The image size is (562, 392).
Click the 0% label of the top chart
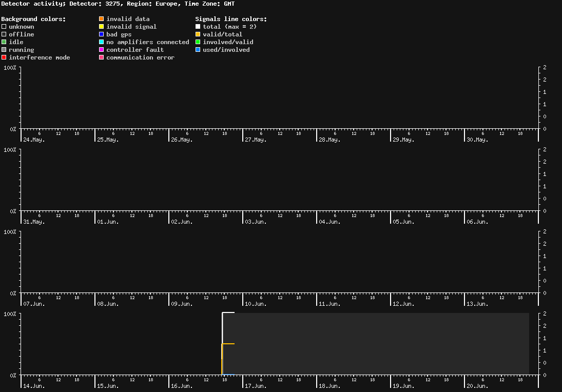13,129
